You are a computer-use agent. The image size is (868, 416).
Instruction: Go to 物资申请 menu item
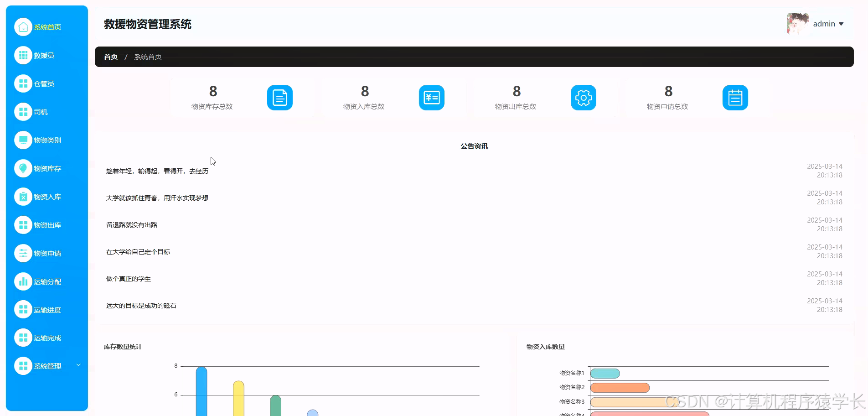tap(47, 253)
